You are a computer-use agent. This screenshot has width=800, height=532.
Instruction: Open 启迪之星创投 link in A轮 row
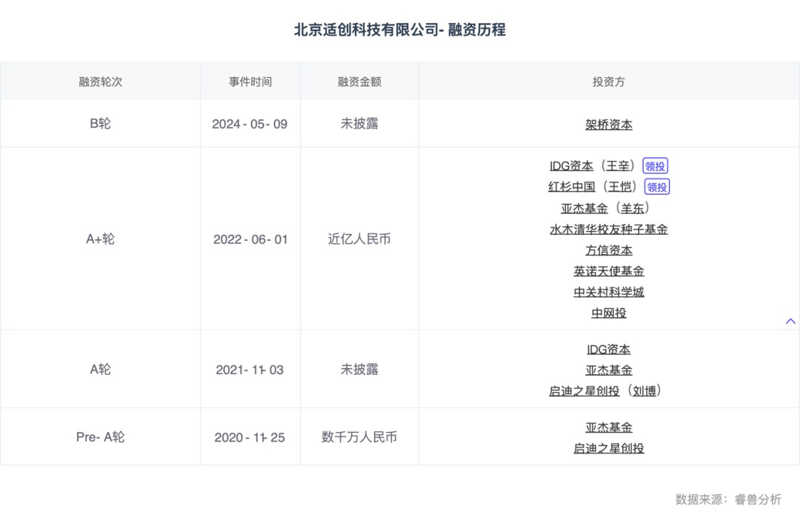point(584,391)
